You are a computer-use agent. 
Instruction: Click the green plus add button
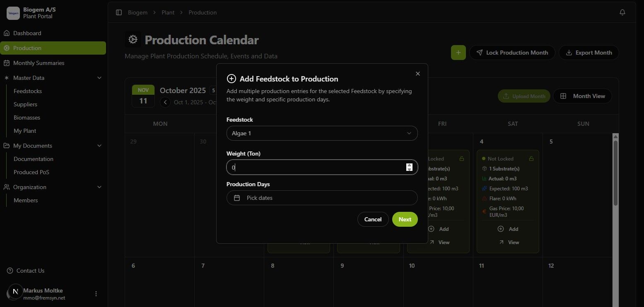[x=458, y=53]
